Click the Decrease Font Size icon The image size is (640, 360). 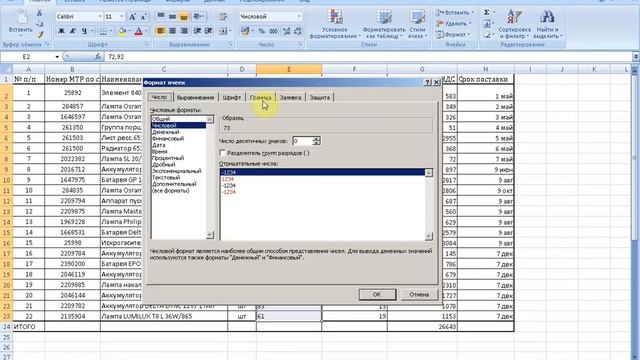(x=143, y=17)
